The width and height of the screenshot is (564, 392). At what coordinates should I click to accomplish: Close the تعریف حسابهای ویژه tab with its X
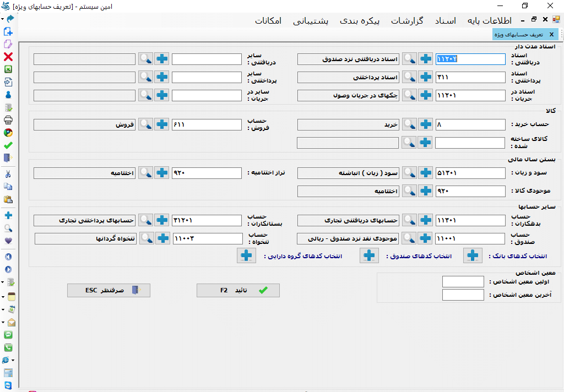551,34
